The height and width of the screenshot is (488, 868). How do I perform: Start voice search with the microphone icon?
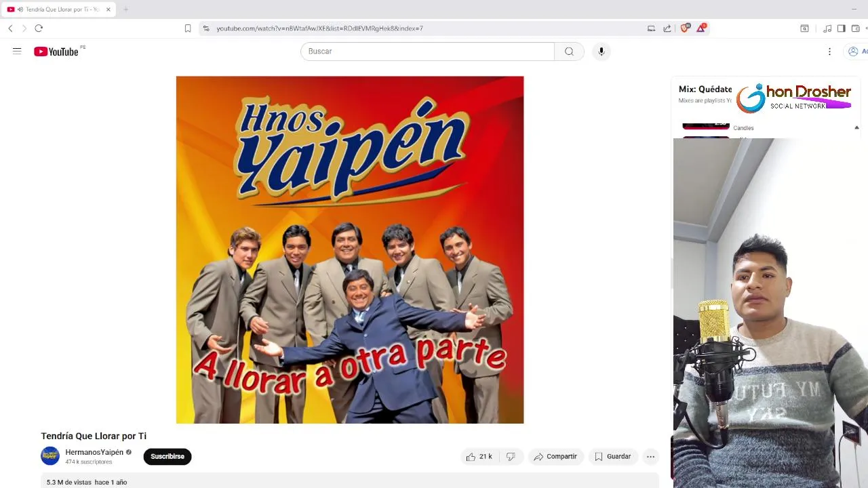point(601,52)
